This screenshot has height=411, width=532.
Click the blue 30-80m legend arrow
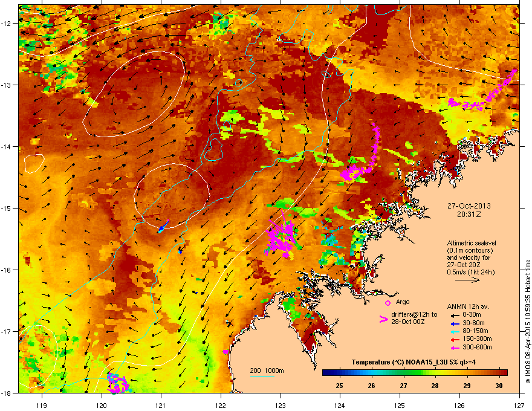[455, 323]
